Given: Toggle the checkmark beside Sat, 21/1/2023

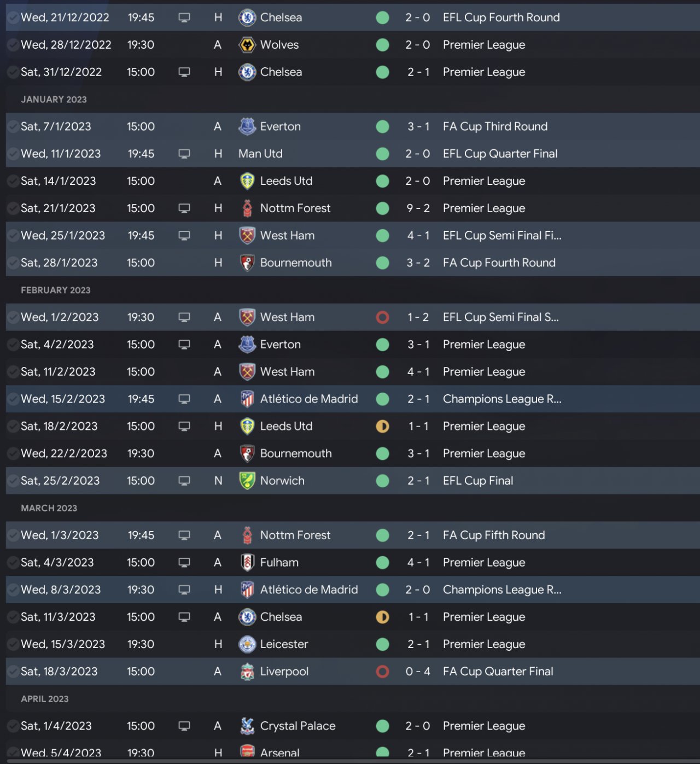Looking at the screenshot, I should (x=13, y=208).
